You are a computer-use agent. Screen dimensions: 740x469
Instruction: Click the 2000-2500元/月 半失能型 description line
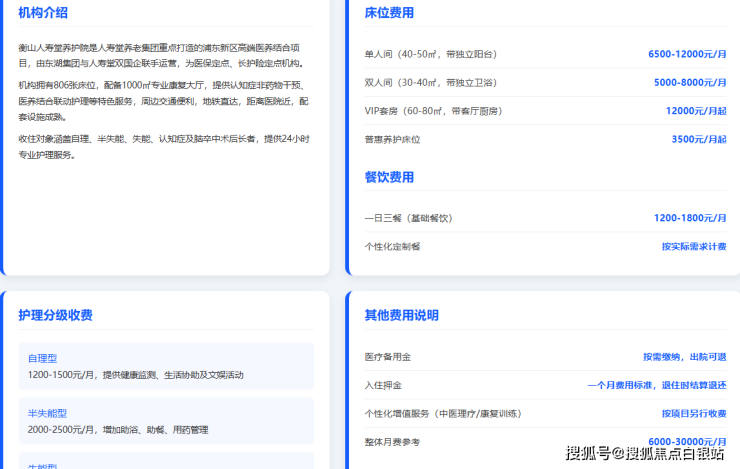tap(118, 430)
